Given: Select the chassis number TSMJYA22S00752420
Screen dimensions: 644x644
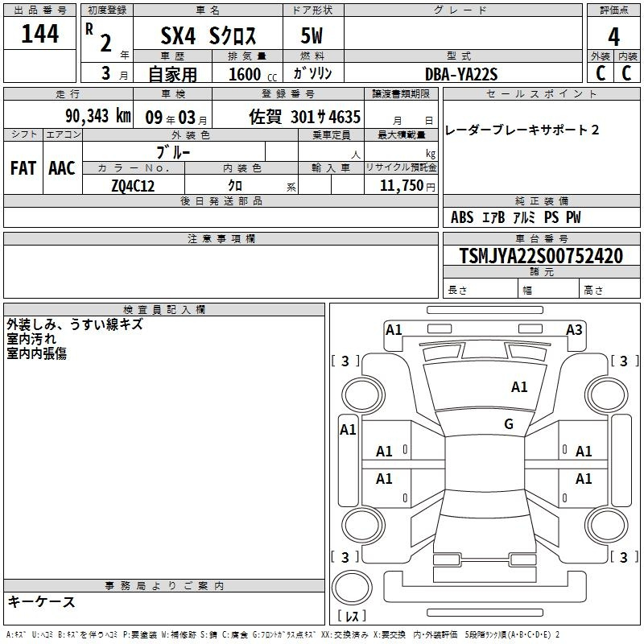Looking at the screenshot, I should [x=540, y=256].
